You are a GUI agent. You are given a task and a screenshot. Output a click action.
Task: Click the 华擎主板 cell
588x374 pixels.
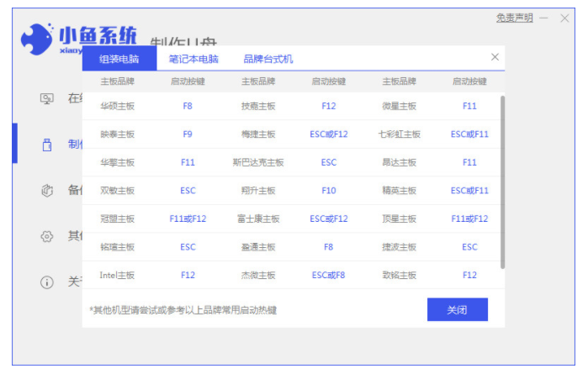[x=118, y=162]
